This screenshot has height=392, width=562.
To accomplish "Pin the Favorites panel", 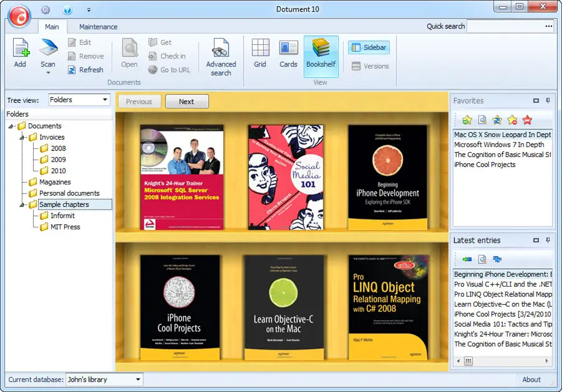I will pyautogui.click(x=548, y=100).
